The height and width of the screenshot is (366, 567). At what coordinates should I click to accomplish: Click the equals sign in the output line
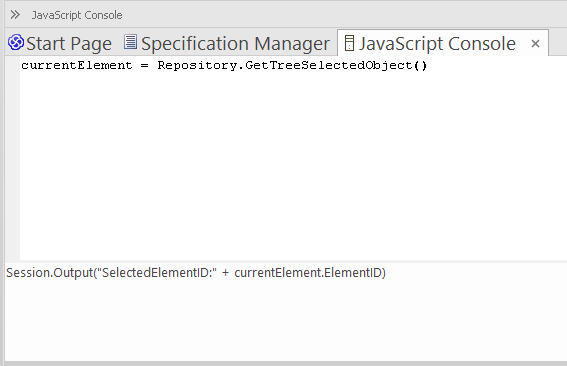point(145,66)
